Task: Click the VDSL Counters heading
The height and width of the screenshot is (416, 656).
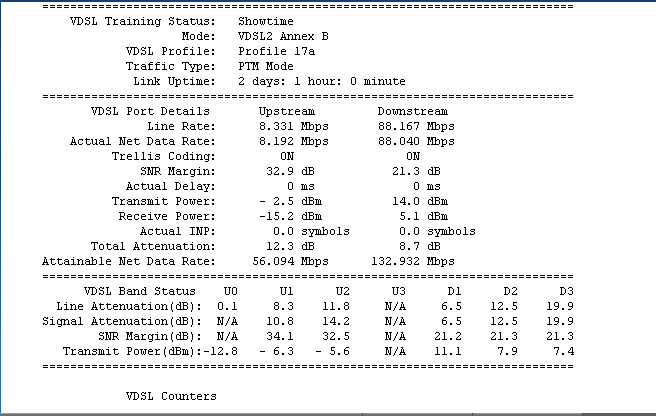Action: point(170,397)
